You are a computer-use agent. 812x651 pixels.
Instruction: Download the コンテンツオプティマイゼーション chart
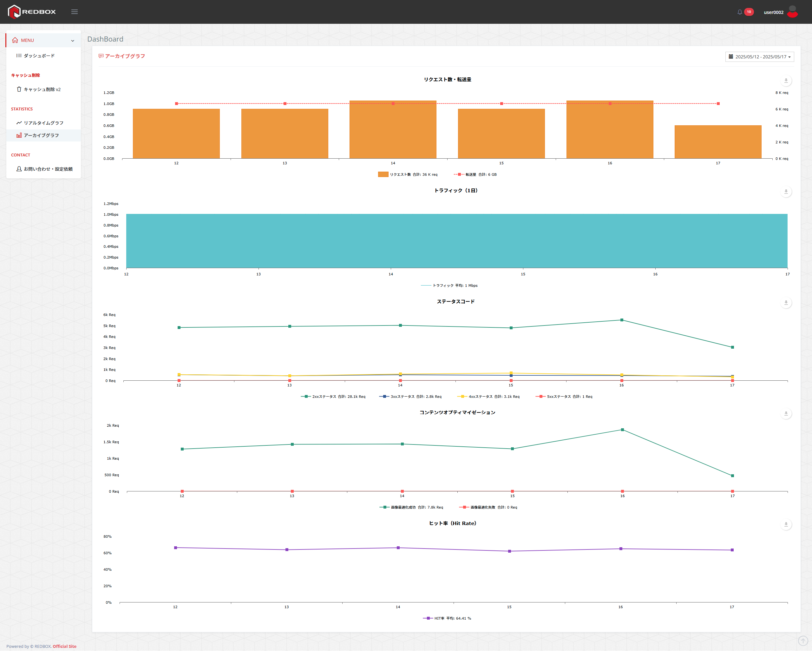pyautogui.click(x=786, y=414)
